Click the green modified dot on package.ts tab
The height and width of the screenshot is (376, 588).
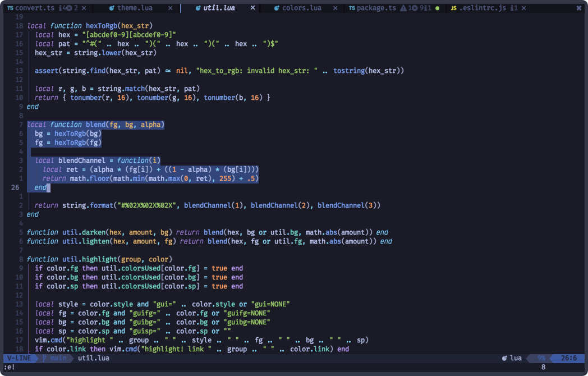[x=438, y=8]
